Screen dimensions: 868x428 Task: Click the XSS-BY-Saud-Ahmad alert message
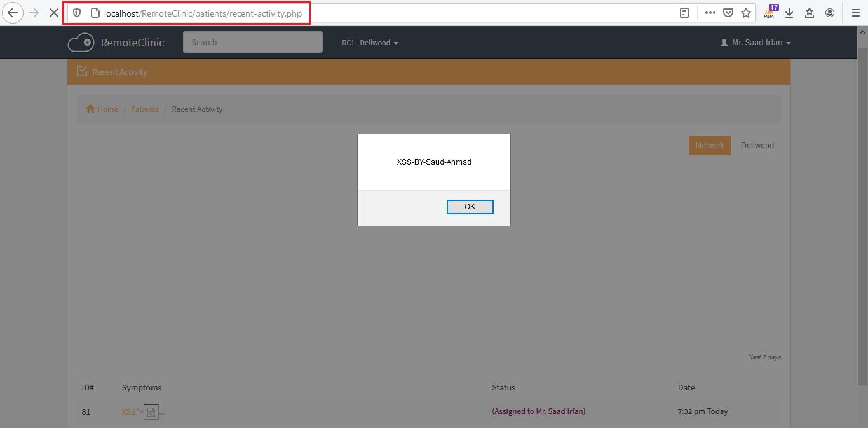434,162
